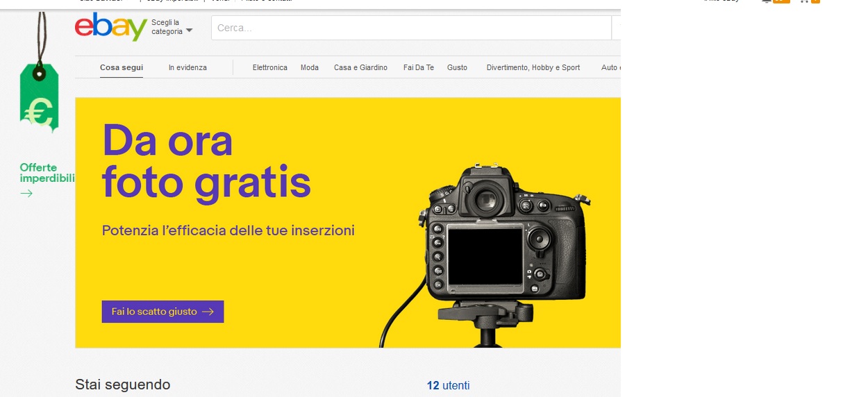This screenshot has width=868, height=397.
Task: Click the green arrow under Offerte imperdibili
Action: pos(26,194)
